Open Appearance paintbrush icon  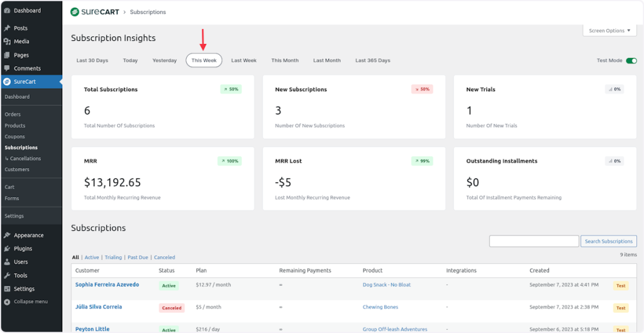tap(7, 235)
